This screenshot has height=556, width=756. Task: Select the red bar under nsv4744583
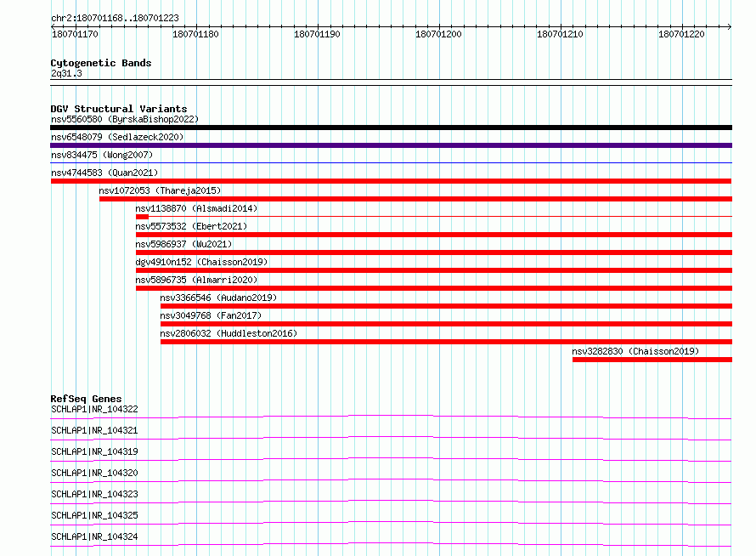coord(391,181)
